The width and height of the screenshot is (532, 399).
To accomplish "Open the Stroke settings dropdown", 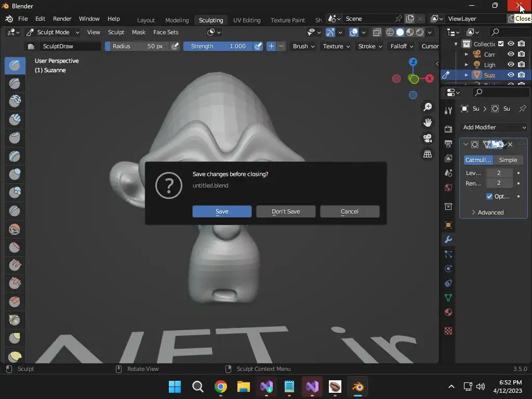I will tap(370, 46).
